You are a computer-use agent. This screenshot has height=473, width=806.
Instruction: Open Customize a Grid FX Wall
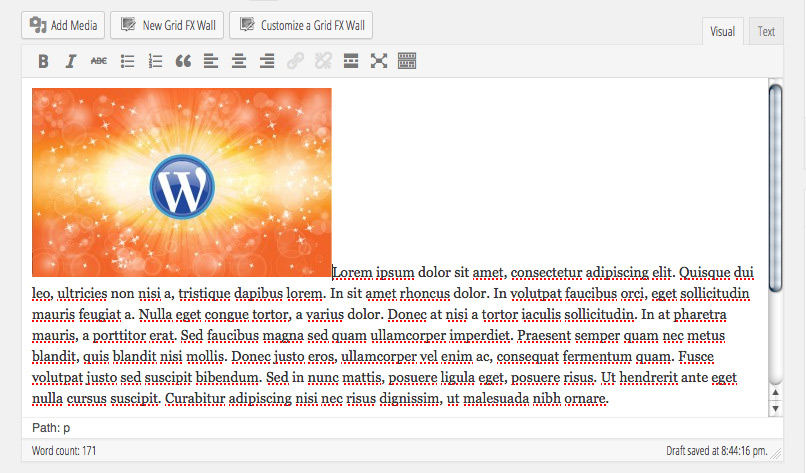[301, 25]
